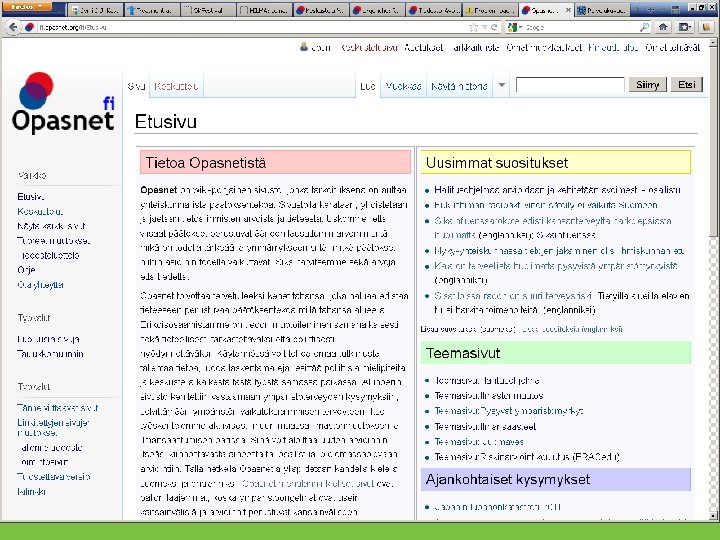Image resolution: width=720 pixels, height=540 pixels.
Task: Switch to the first browser tab
Action: [x=95, y=10]
